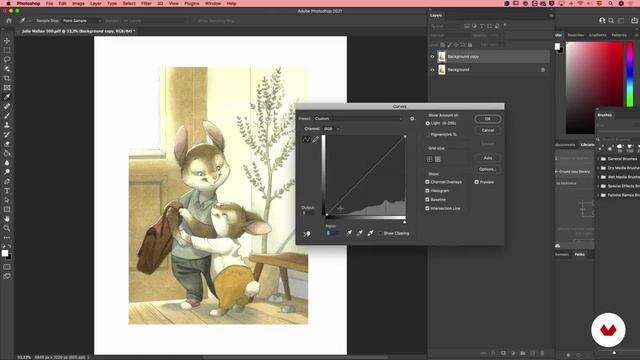640x360 pixels.
Task: Select the Brush tool
Action: 7,116
